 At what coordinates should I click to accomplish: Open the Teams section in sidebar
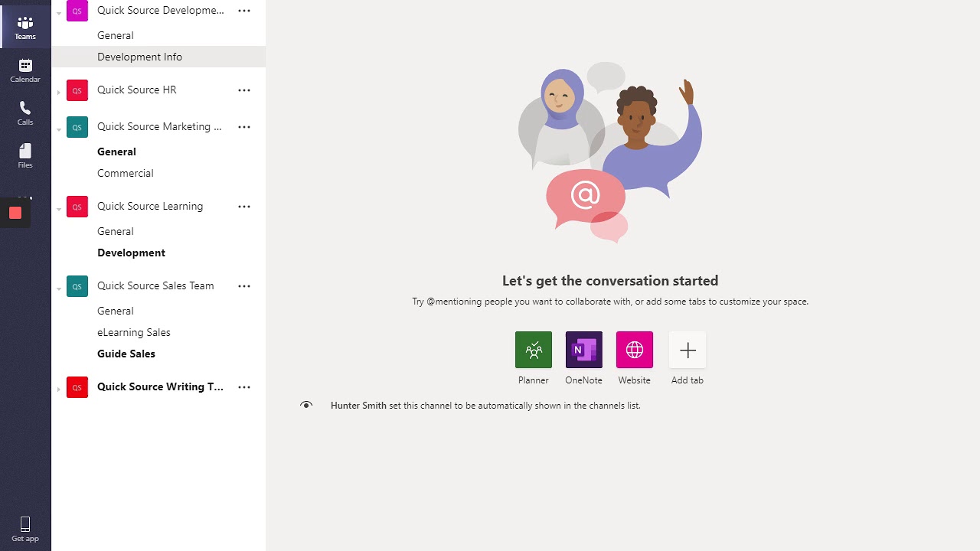(25, 28)
